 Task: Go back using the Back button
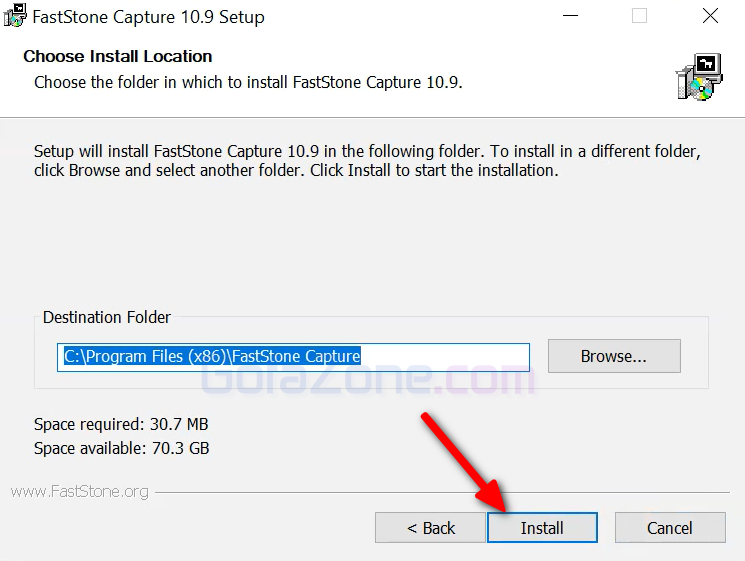431,528
